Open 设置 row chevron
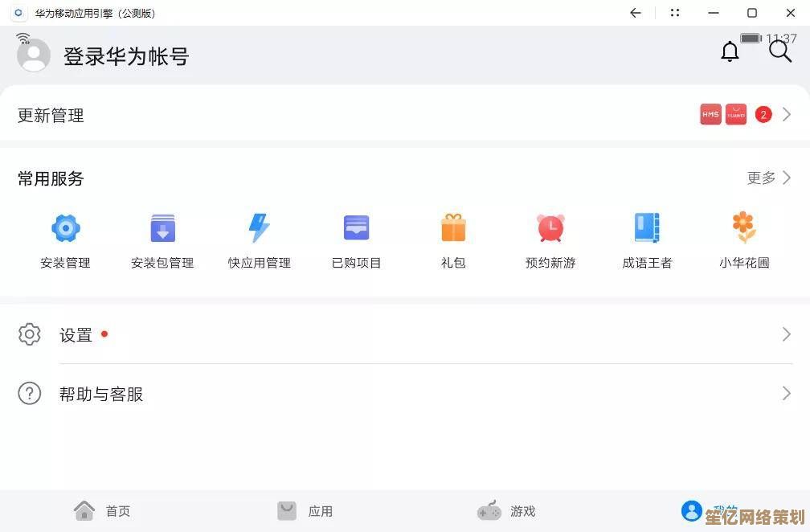This screenshot has height=532, width=810. (x=787, y=334)
